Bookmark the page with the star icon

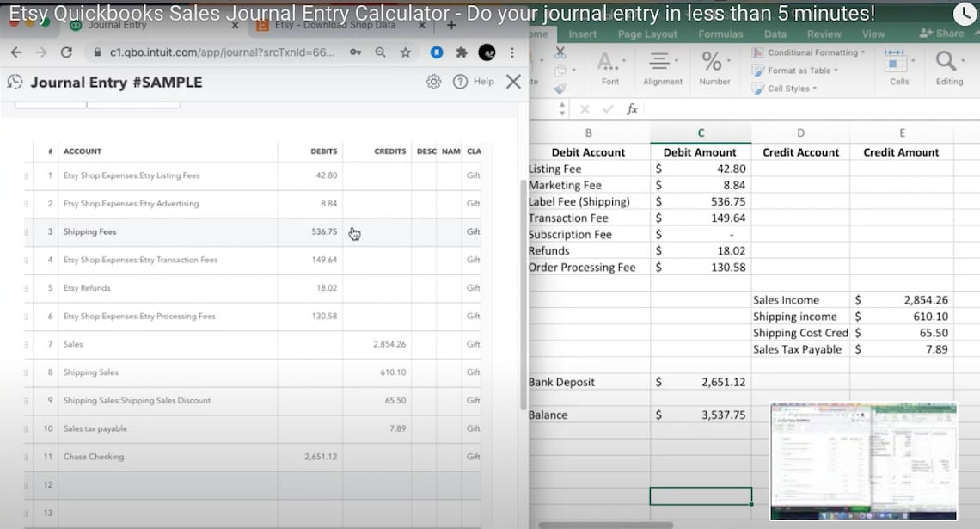[405, 52]
